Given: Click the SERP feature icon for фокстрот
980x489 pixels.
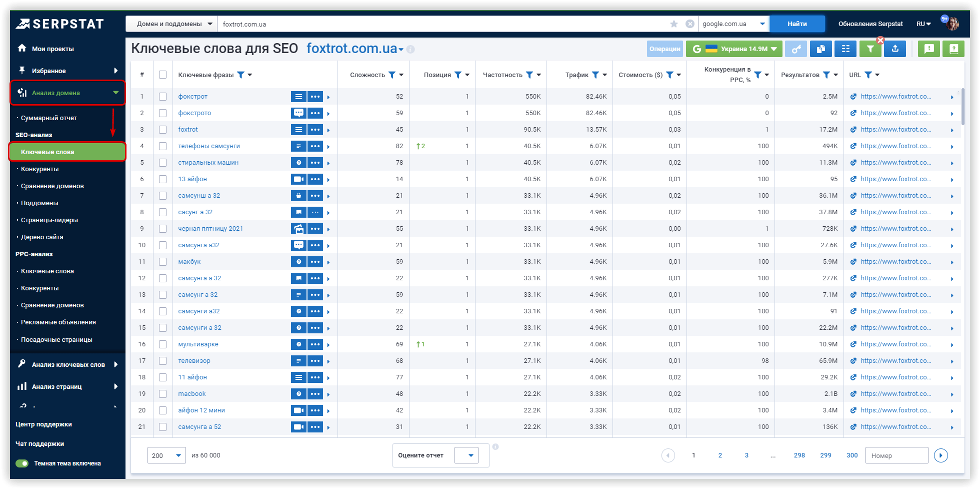Looking at the screenshot, I should (x=298, y=97).
